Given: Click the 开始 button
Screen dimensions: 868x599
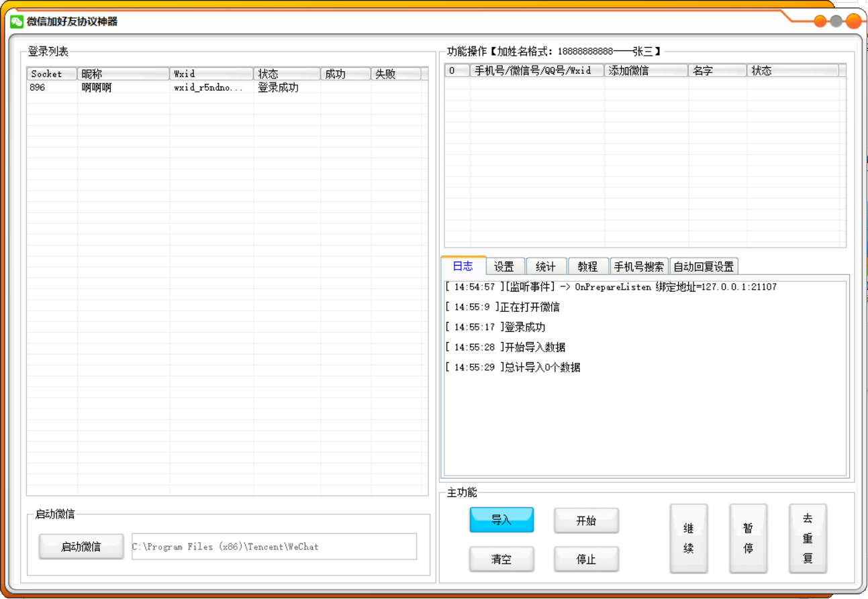Looking at the screenshot, I should click(586, 521).
